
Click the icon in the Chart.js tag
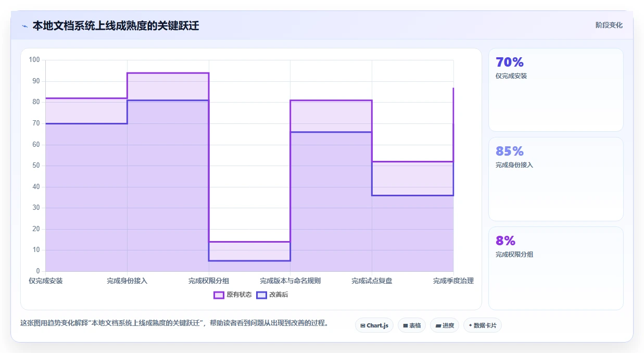pos(363,325)
